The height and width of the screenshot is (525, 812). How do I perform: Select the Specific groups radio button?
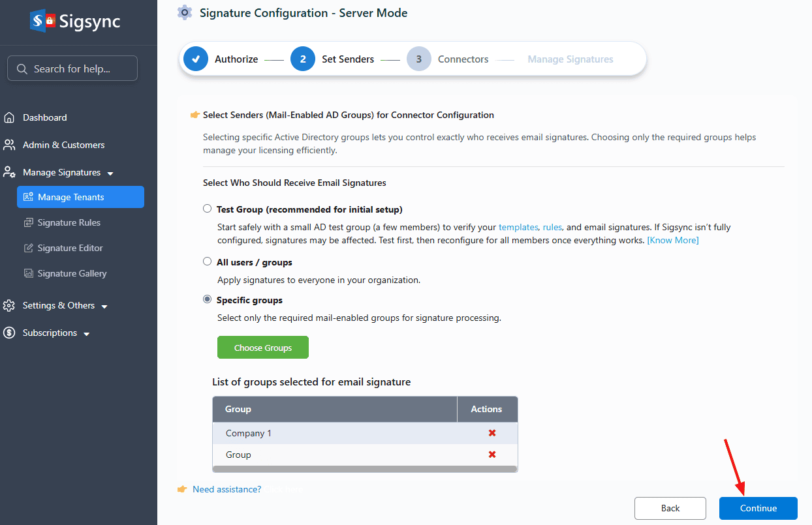point(208,299)
